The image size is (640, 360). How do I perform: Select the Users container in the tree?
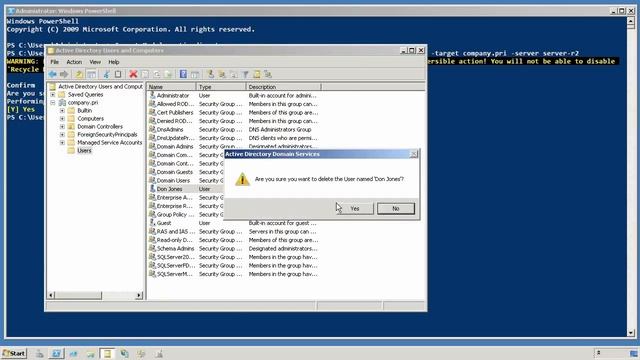pos(84,151)
